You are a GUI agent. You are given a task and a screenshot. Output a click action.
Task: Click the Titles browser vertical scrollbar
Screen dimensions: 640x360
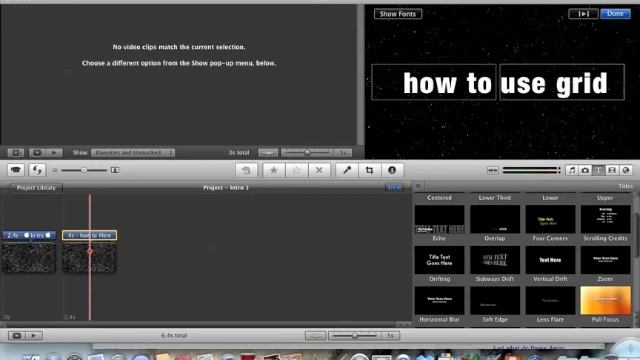click(x=635, y=235)
